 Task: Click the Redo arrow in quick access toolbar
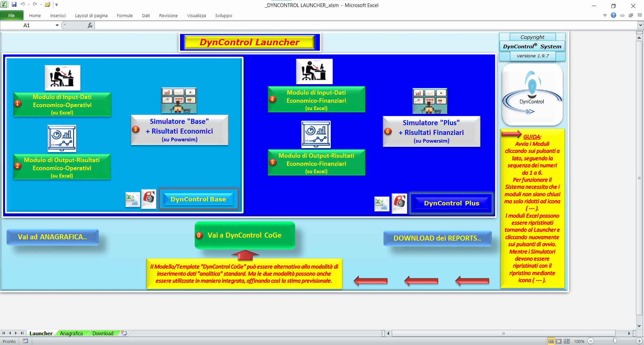[35, 5]
